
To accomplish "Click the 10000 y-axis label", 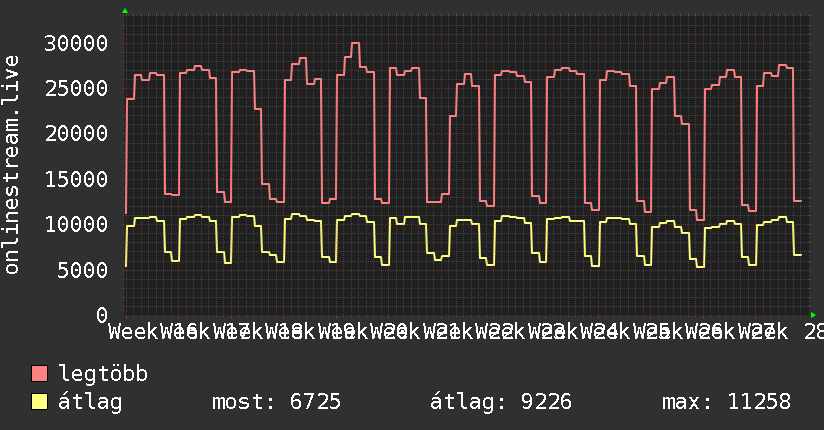I will click(76, 225).
